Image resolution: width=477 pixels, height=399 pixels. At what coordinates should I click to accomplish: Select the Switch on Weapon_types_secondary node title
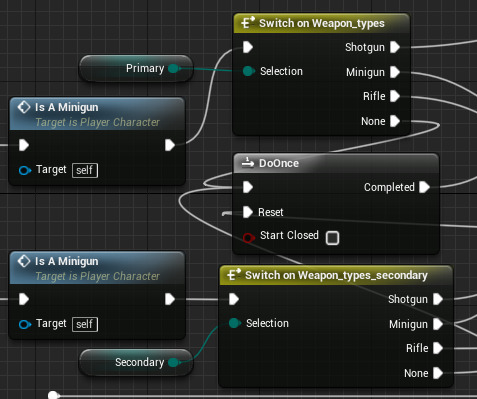[336, 275]
